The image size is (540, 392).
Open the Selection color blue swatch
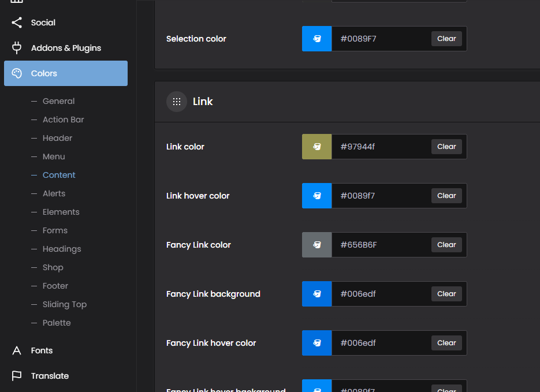[316, 39]
